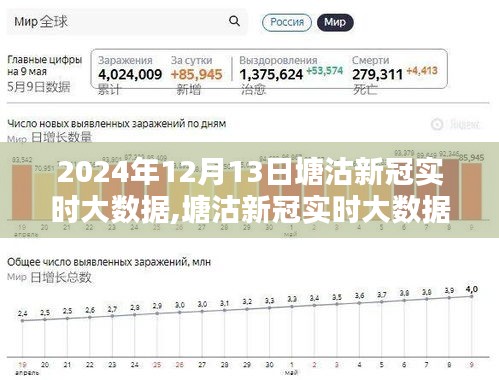Click the +85,945 daily increase value
The height and width of the screenshot is (380, 499).
click(196, 74)
